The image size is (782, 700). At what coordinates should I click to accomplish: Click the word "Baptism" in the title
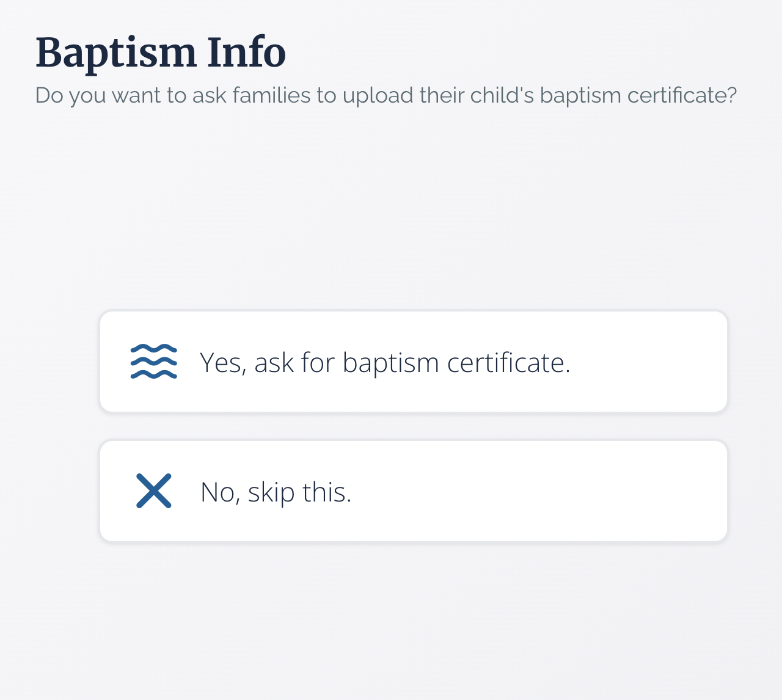point(116,53)
